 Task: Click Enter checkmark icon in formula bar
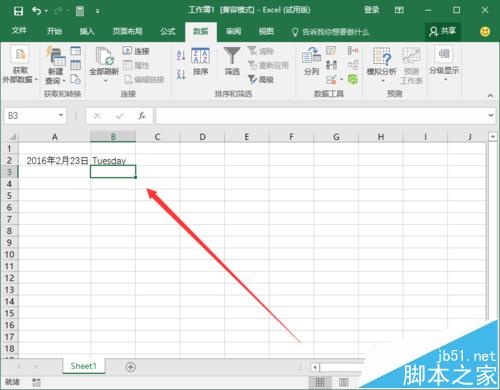pos(120,116)
